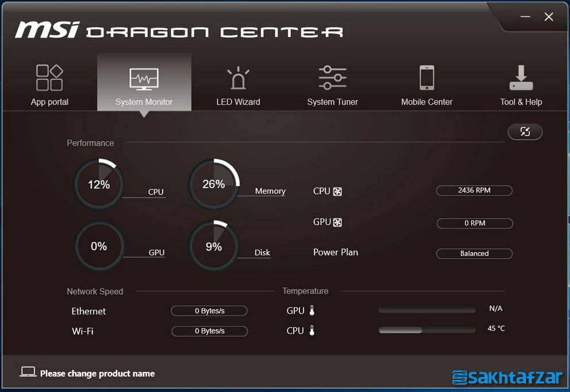Toggle the compact view resize button
570x392 pixels.
[525, 131]
